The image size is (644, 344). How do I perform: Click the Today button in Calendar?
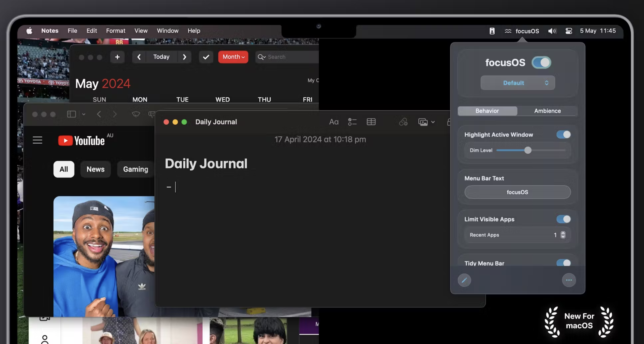click(161, 57)
